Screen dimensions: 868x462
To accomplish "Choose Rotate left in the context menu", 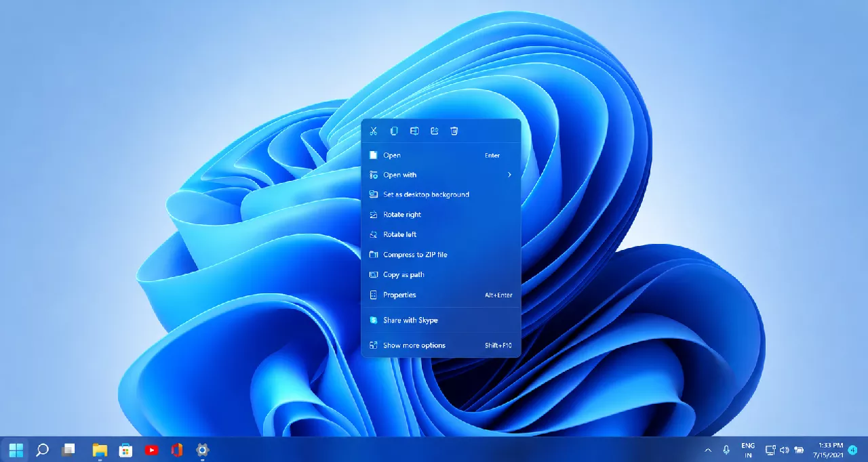I will click(441, 234).
